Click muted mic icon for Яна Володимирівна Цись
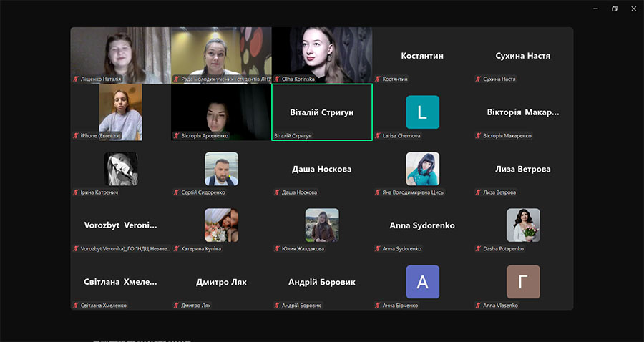Viewport: 644px width, 342px height. click(x=377, y=192)
